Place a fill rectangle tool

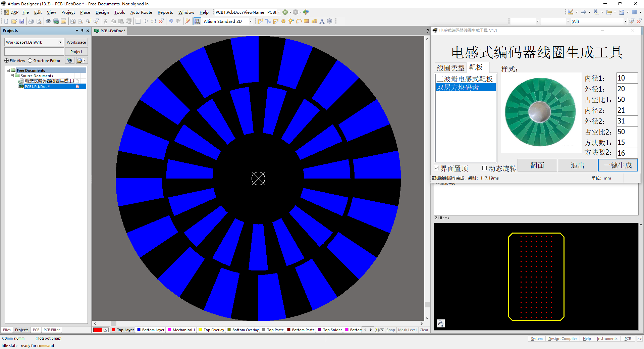[306, 21]
